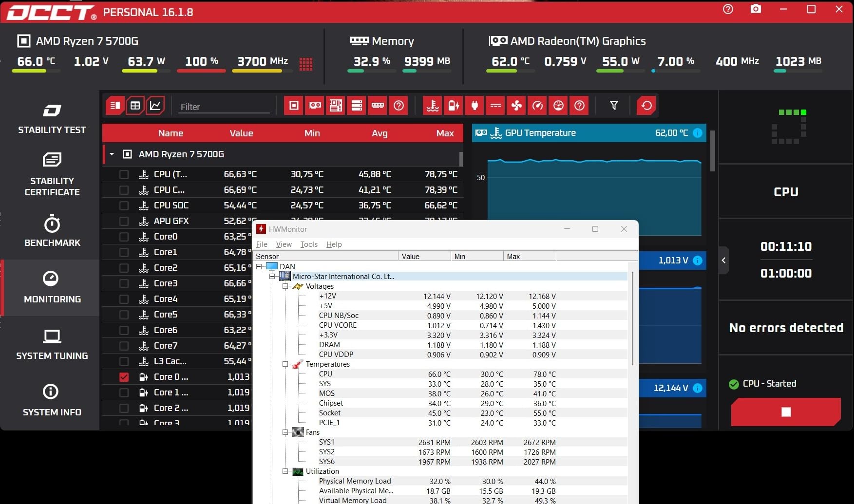Screen dimensions: 854x504
Task: Sort by the Max column header in OCCT
Action: point(445,133)
